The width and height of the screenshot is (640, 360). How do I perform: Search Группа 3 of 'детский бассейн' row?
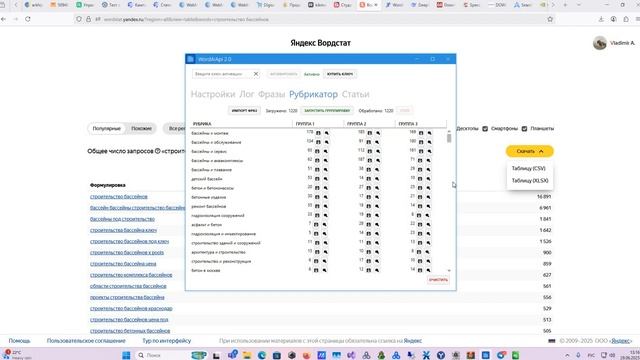coord(428,179)
